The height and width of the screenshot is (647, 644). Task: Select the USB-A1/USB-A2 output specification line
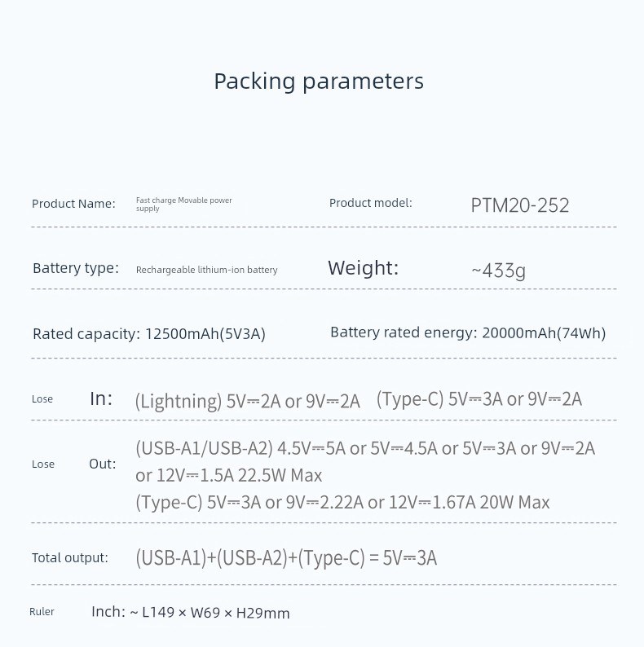pos(365,448)
